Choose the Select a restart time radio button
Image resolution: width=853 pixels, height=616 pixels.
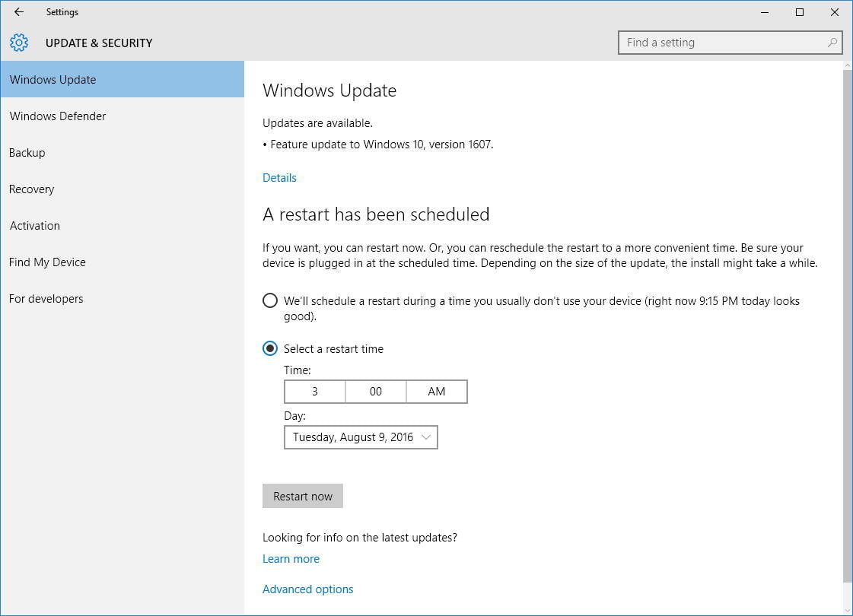270,348
